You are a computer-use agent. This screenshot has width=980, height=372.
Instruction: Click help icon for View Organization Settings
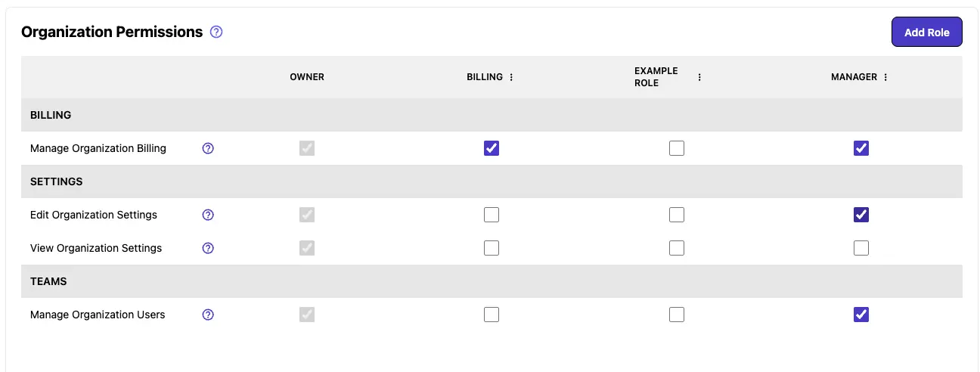point(209,248)
